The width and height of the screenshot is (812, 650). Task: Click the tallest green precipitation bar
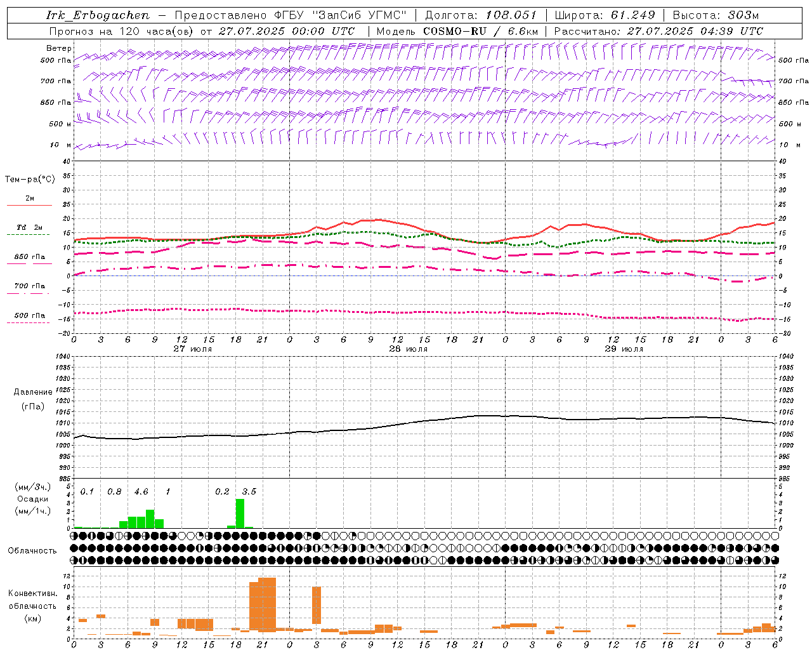(240, 514)
